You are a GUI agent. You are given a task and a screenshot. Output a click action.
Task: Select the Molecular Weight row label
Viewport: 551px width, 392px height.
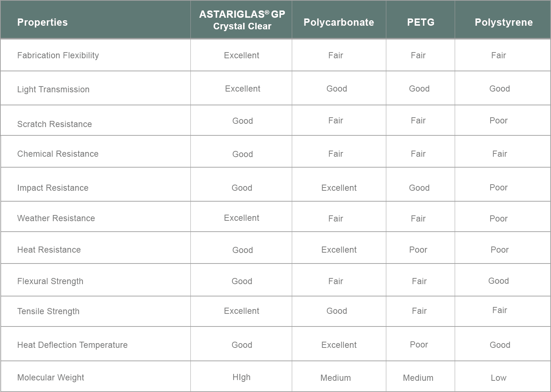coord(51,378)
